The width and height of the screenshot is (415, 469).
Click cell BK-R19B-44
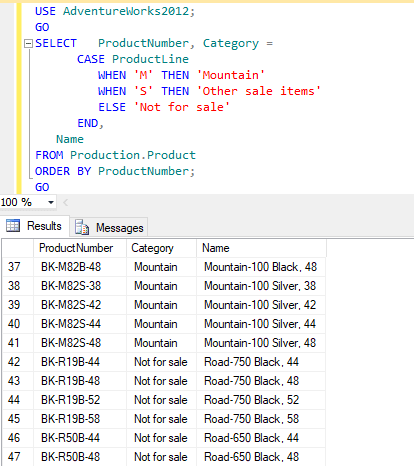(80, 362)
